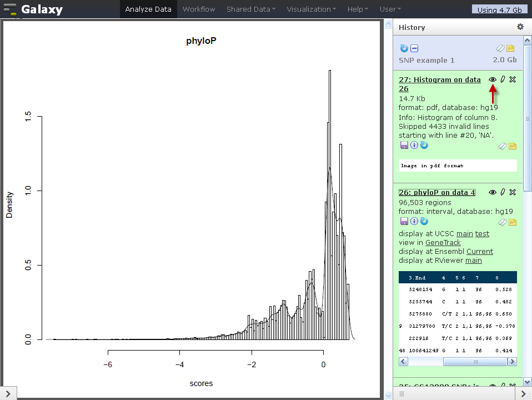Select preview cell value -0.378

[x=505, y=326]
